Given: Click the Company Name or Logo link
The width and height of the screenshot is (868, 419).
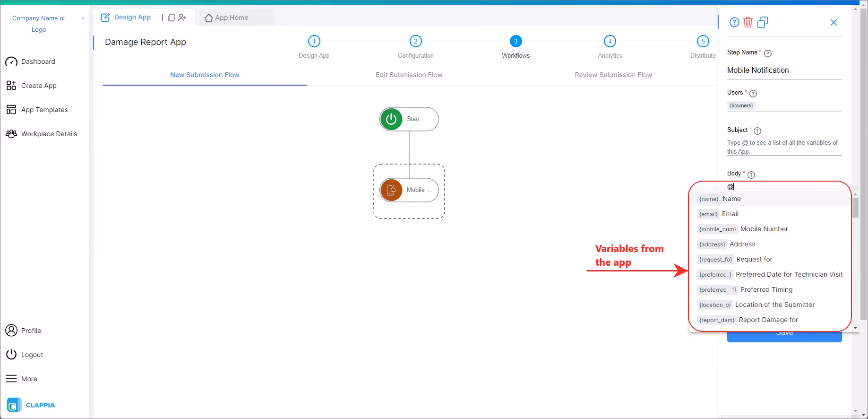Looking at the screenshot, I should [x=39, y=24].
